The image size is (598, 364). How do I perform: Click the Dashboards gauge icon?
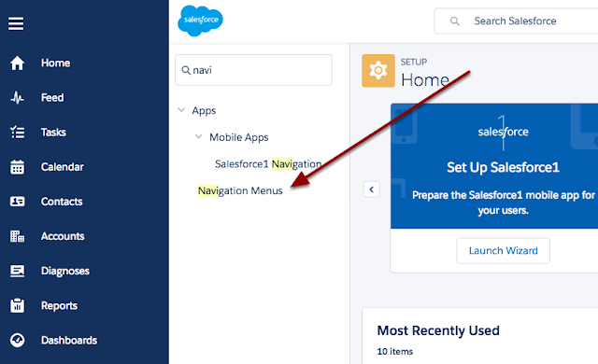coord(17,340)
